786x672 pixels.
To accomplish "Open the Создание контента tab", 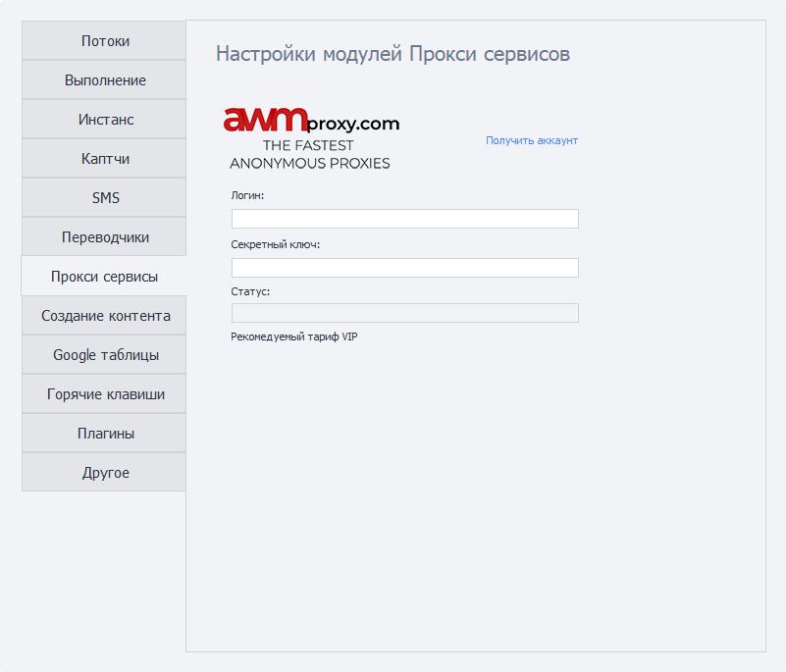I will click(105, 316).
